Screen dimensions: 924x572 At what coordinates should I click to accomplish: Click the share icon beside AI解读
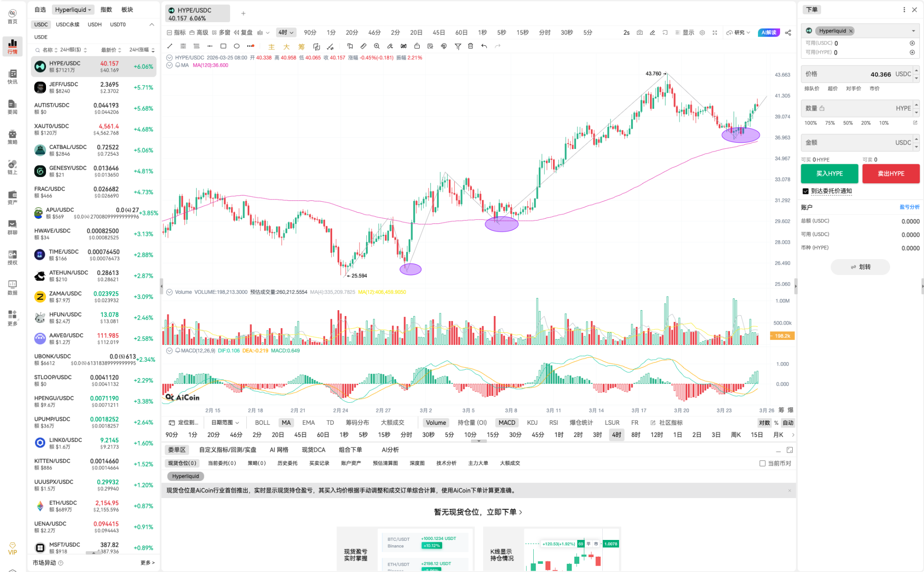(x=788, y=33)
